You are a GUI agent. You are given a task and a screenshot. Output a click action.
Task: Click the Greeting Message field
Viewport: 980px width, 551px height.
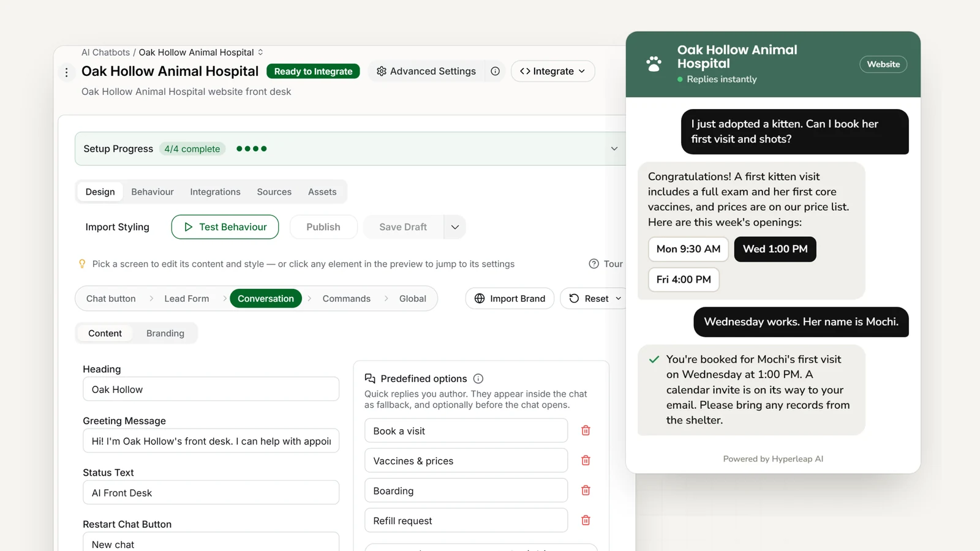pyautogui.click(x=211, y=441)
